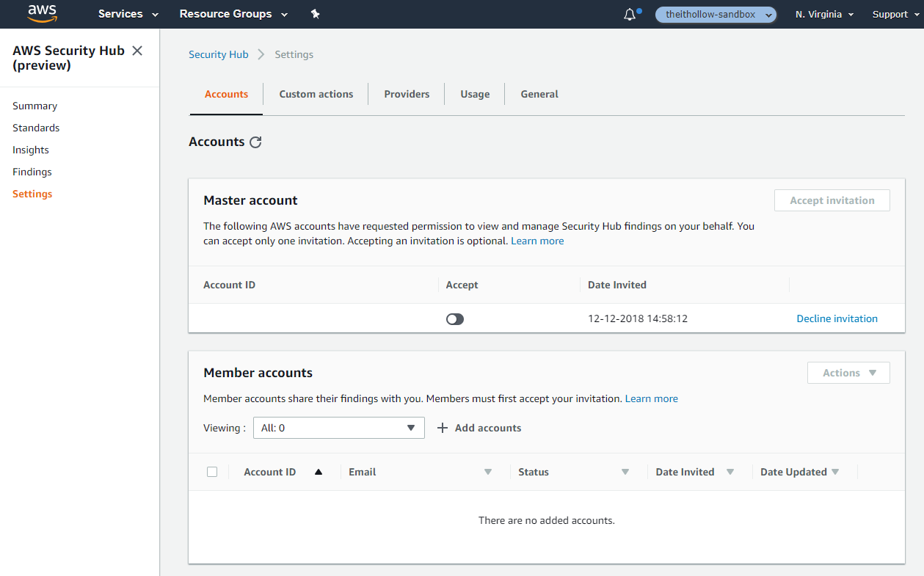Click the Security Hub breadcrumb link
This screenshot has width=924, height=576.
(x=218, y=54)
